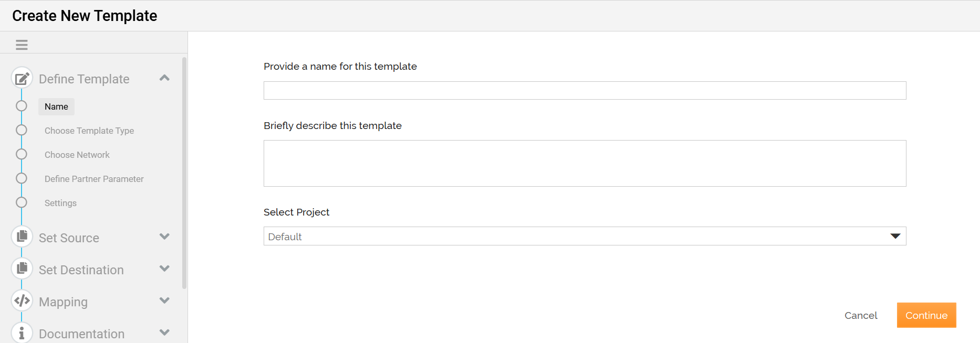Expand the Set Source section chevron

(x=164, y=237)
